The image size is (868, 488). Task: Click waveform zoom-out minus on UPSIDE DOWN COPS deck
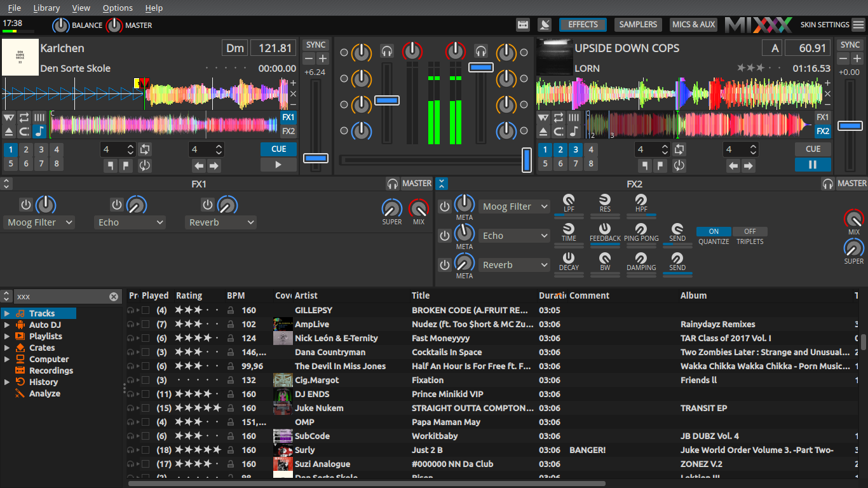point(827,104)
